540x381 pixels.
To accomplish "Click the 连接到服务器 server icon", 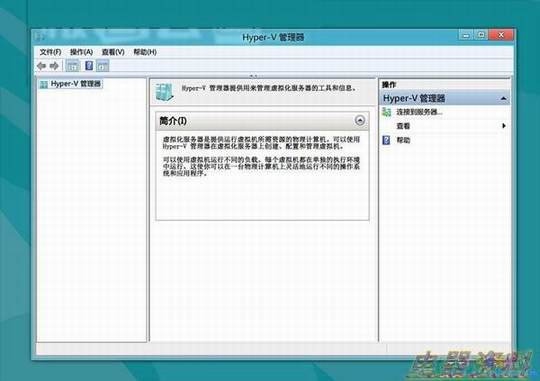I will [387, 112].
